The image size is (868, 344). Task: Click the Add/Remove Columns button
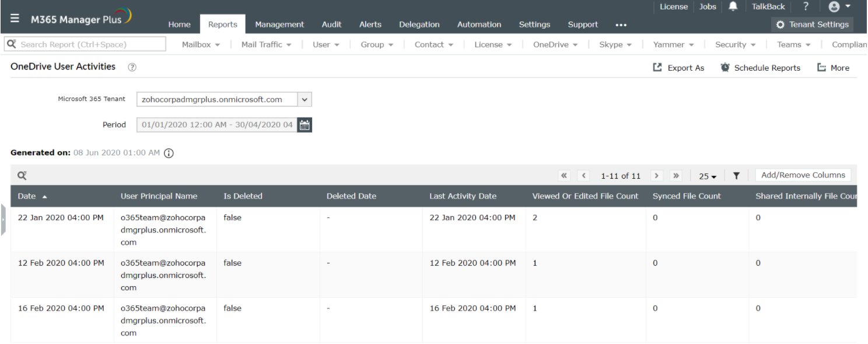803,175
